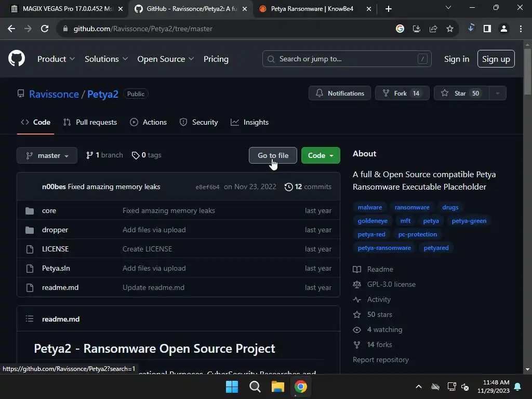The height and width of the screenshot is (399, 532).
Task: Open the master branch dropdown
Action: pos(47,155)
